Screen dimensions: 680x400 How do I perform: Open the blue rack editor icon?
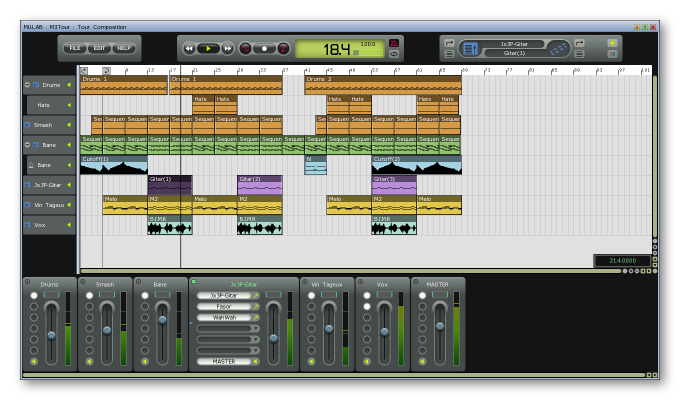pos(471,49)
